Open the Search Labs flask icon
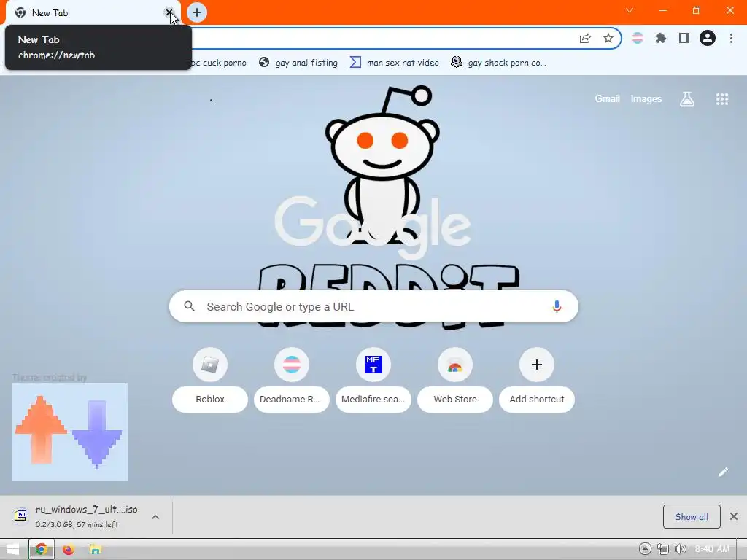Image resolution: width=747 pixels, height=560 pixels. 687,99
